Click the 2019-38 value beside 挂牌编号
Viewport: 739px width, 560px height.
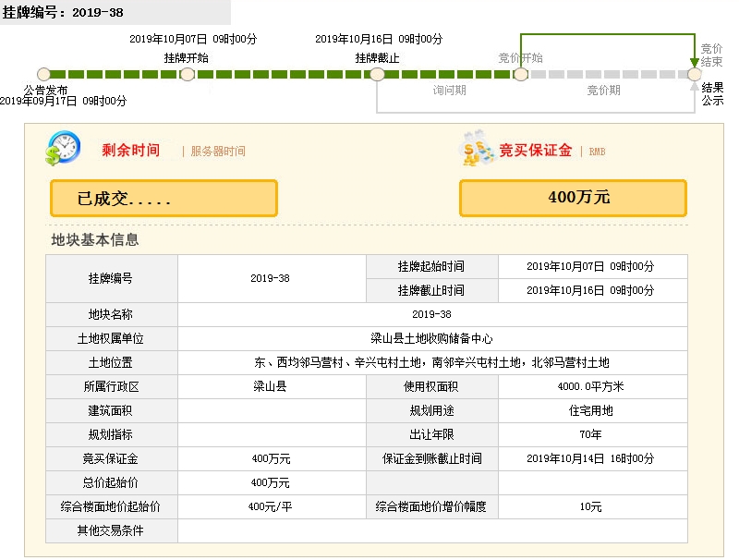[272, 278]
